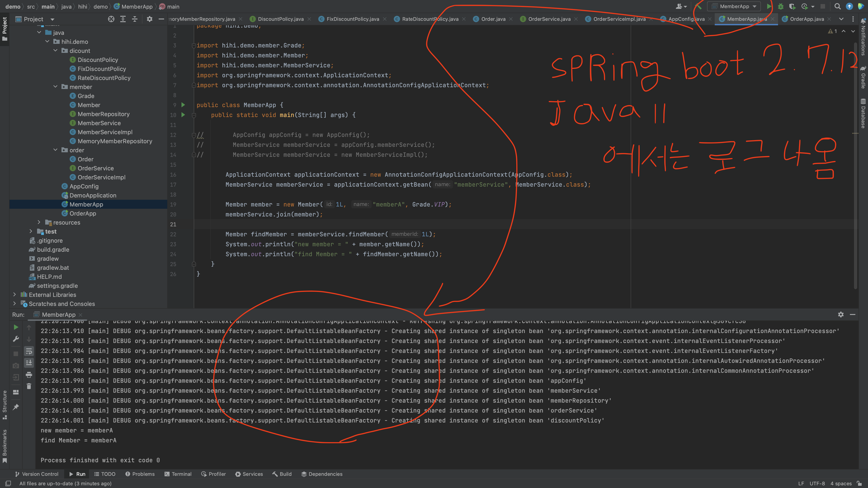Click Select Opened File target icon
The width and height of the screenshot is (868, 488).
point(111,19)
